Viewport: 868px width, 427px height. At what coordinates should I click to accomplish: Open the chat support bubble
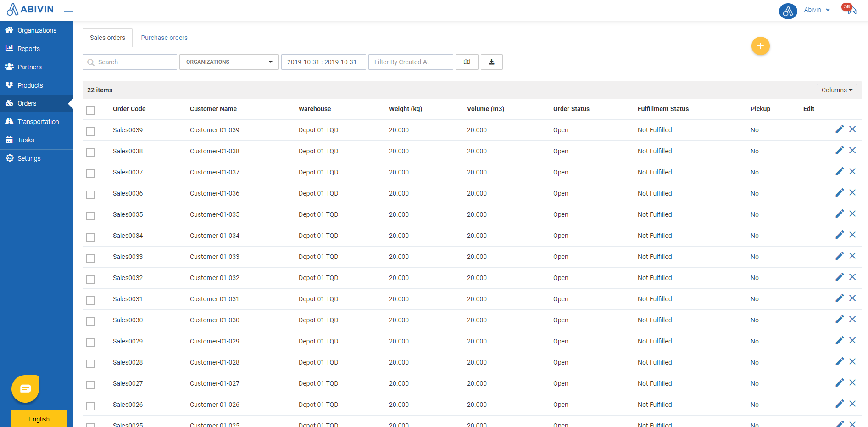(x=25, y=389)
